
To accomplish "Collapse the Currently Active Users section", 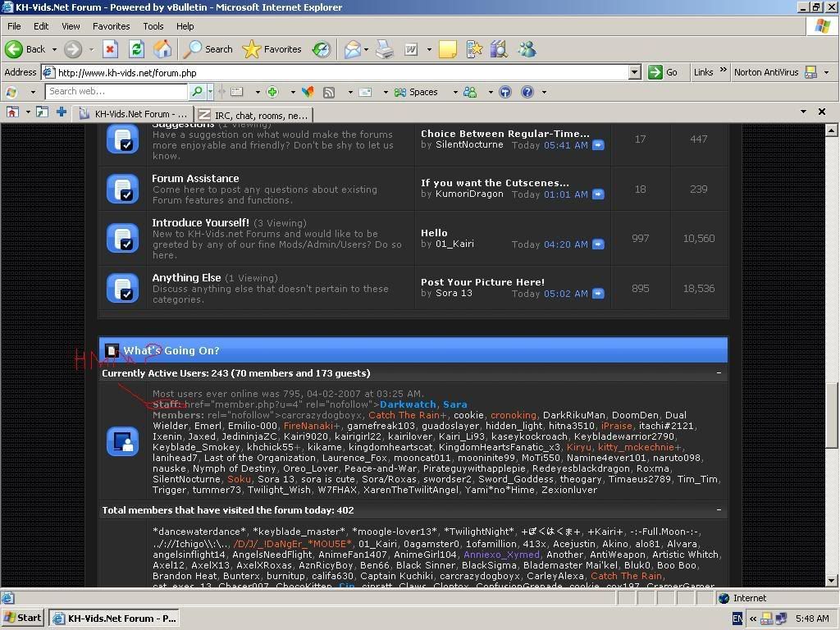I will 719,373.
